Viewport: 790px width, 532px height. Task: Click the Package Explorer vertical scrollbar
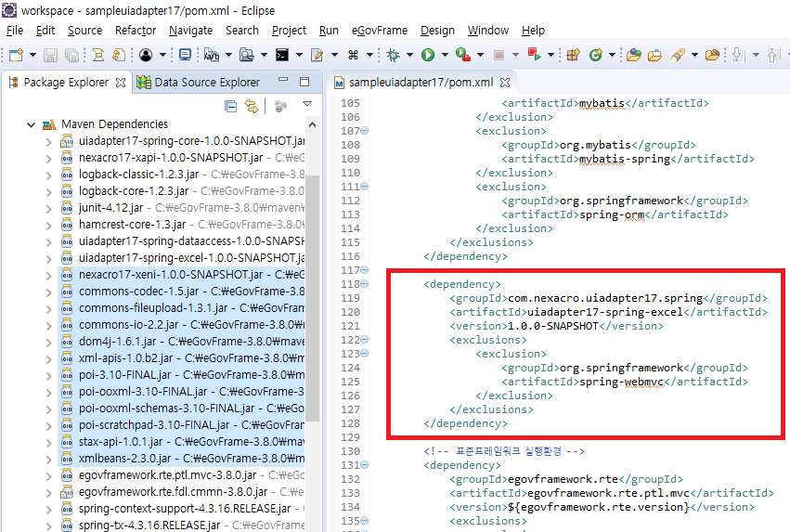[313, 279]
